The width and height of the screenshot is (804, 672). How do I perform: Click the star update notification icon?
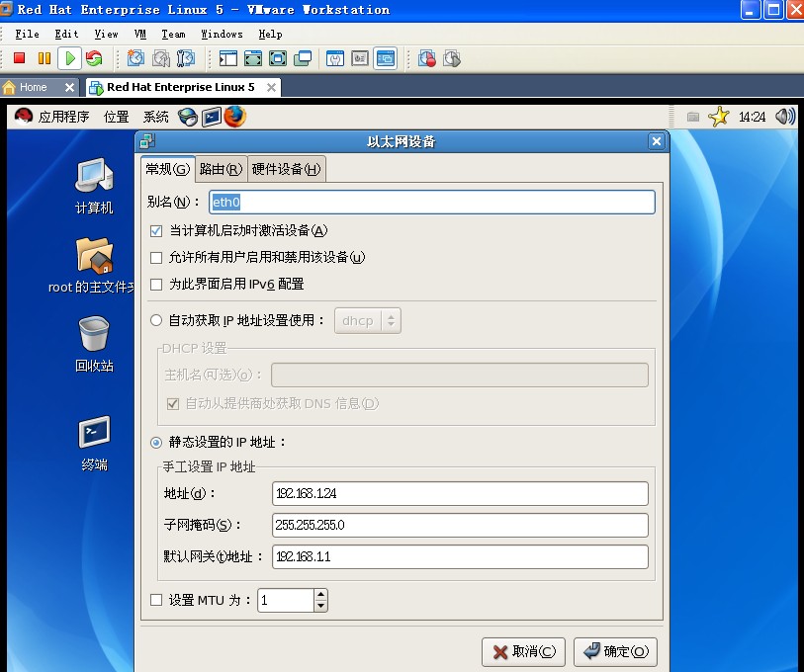718,117
